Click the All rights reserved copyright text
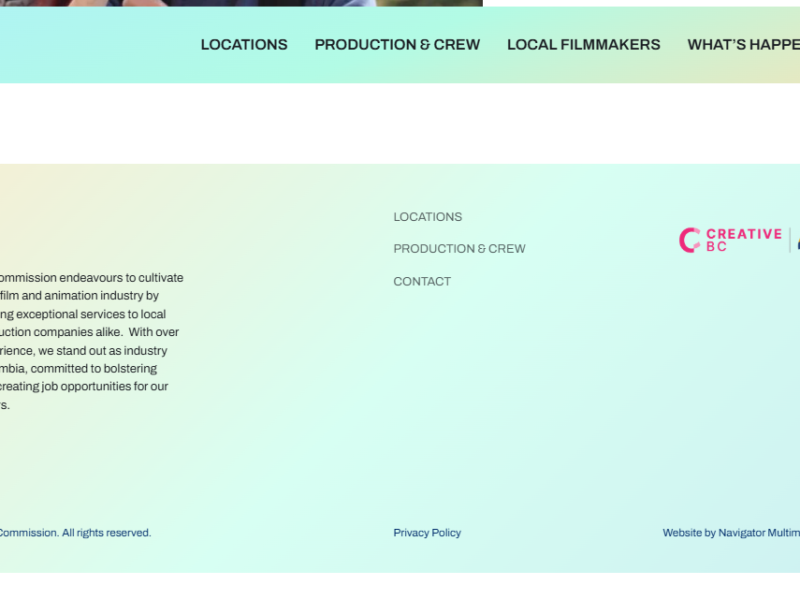 tap(75, 533)
